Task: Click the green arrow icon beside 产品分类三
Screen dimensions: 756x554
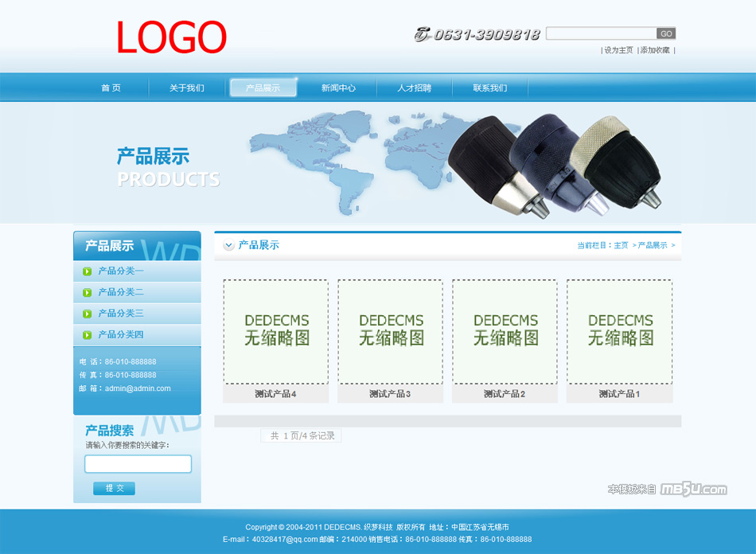Action: click(x=87, y=314)
